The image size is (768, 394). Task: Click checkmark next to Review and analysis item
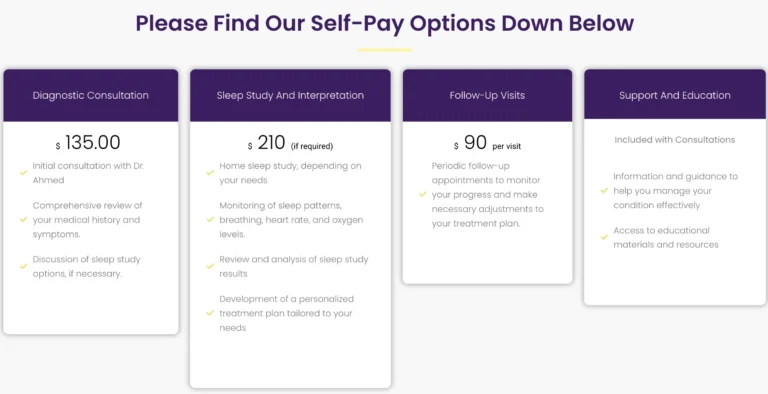pos(210,266)
